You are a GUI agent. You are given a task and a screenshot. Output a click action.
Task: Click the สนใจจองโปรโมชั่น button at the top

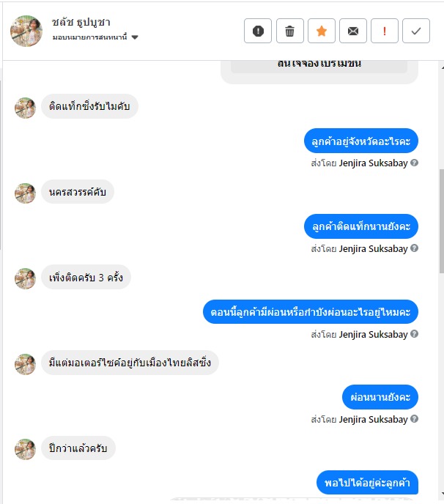pos(319,66)
